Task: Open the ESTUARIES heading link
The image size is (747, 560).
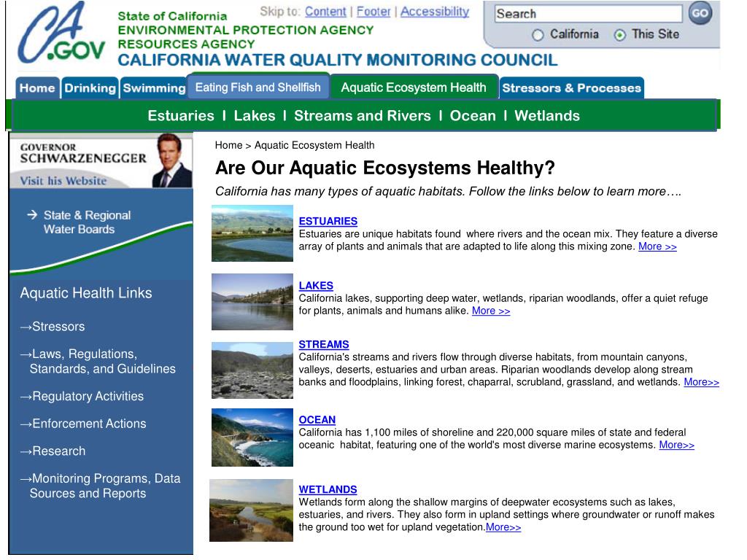Action: (x=328, y=222)
